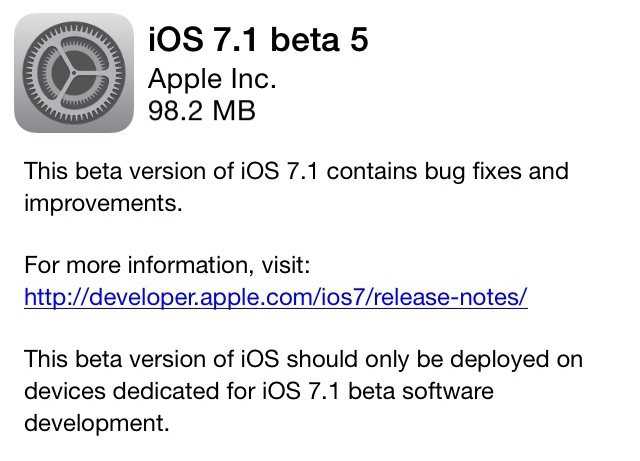Viewport: 640px width, 461px height.
Task: Click the "contains bug fixes and" text
Action: (448, 171)
